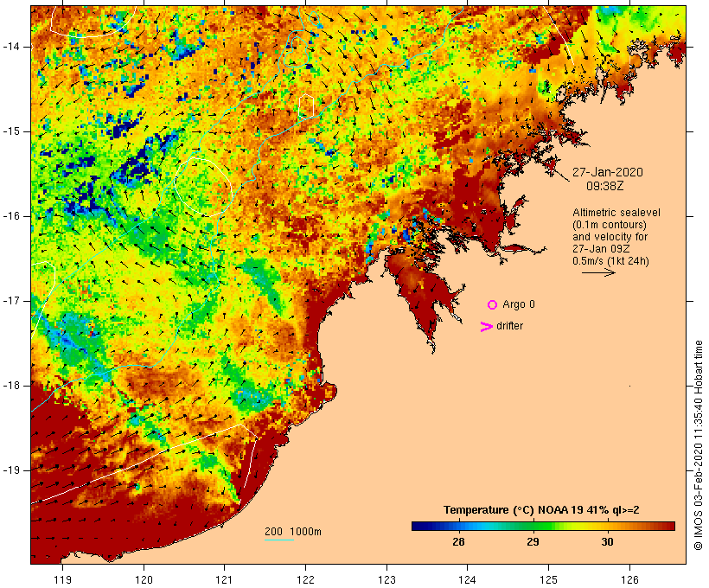Click the longitude 119 axis label
This screenshot has width=709, height=588.
coord(62,579)
